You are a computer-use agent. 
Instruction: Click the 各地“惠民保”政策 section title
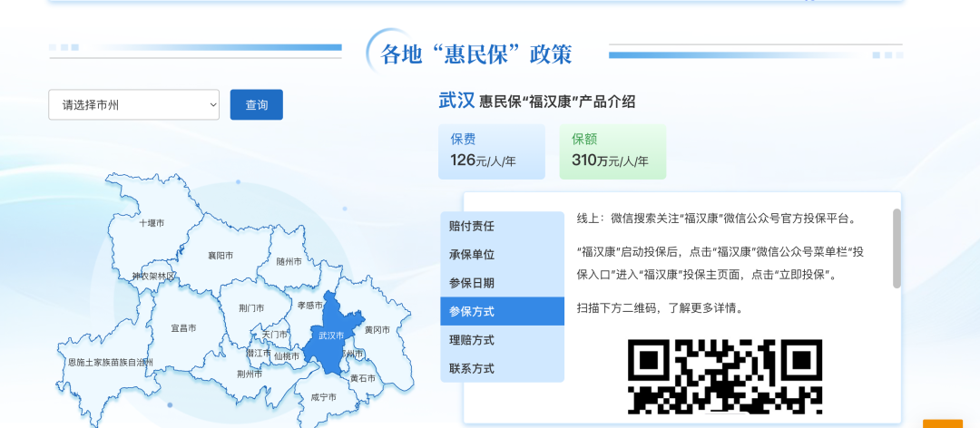tap(475, 54)
